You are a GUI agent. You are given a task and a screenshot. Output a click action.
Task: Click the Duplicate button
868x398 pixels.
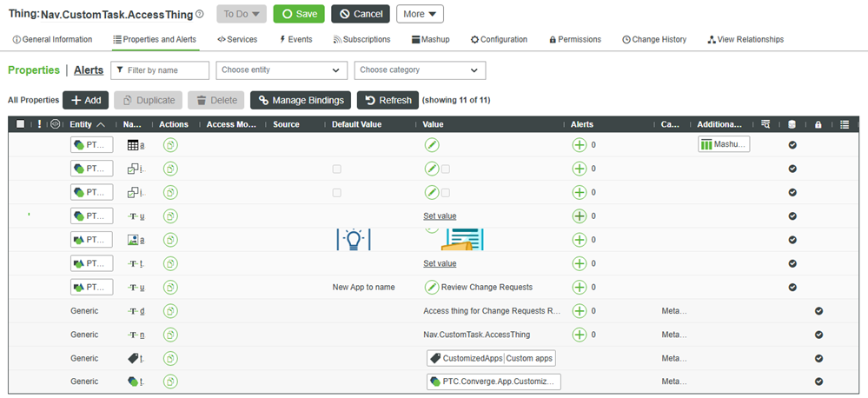point(148,100)
